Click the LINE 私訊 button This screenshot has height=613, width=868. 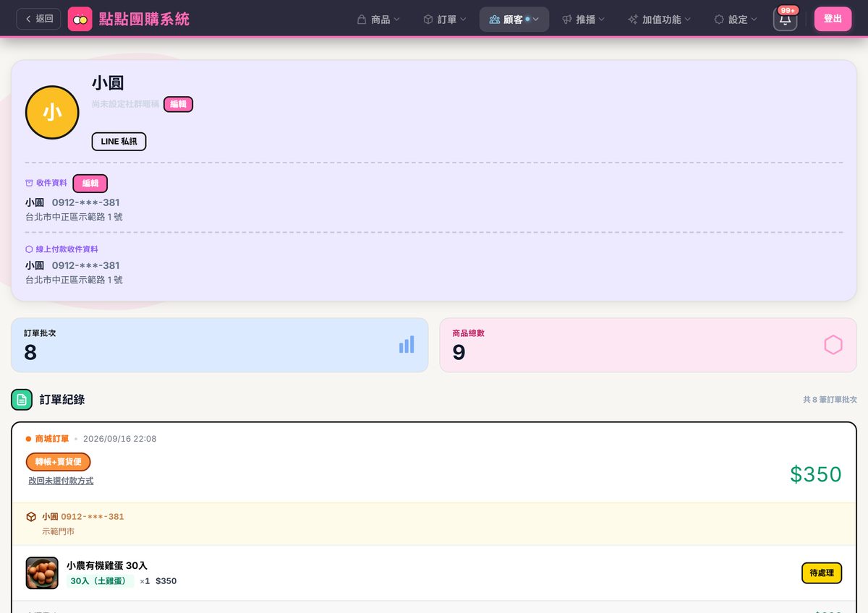tap(119, 142)
